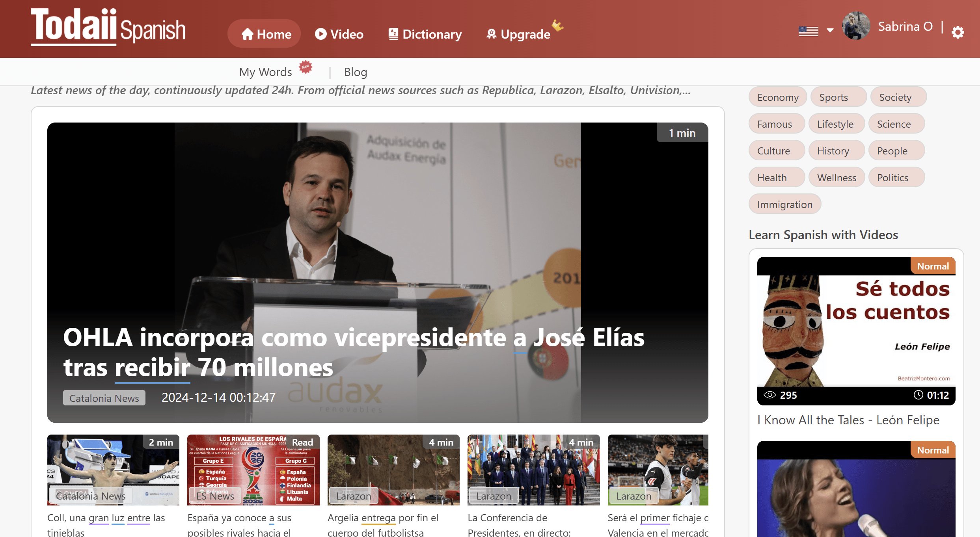Screen dimensions: 980x537
Task: Open the swimmer Coll article thumbnail
Action: [x=113, y=470]
